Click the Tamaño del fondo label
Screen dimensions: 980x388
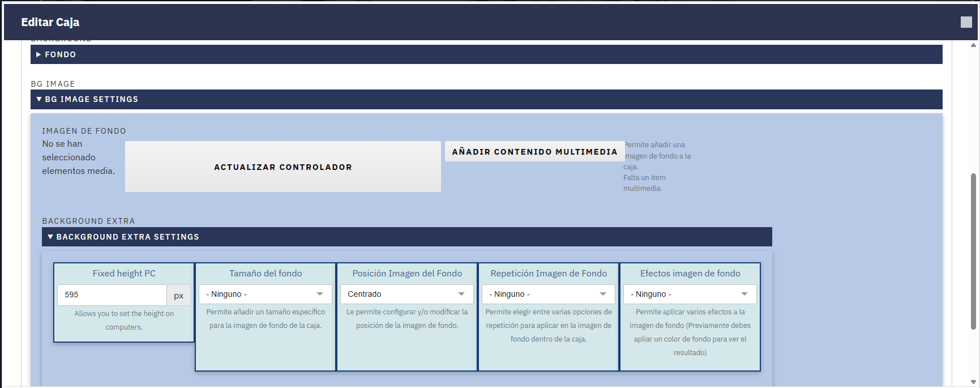pos(266,273)
